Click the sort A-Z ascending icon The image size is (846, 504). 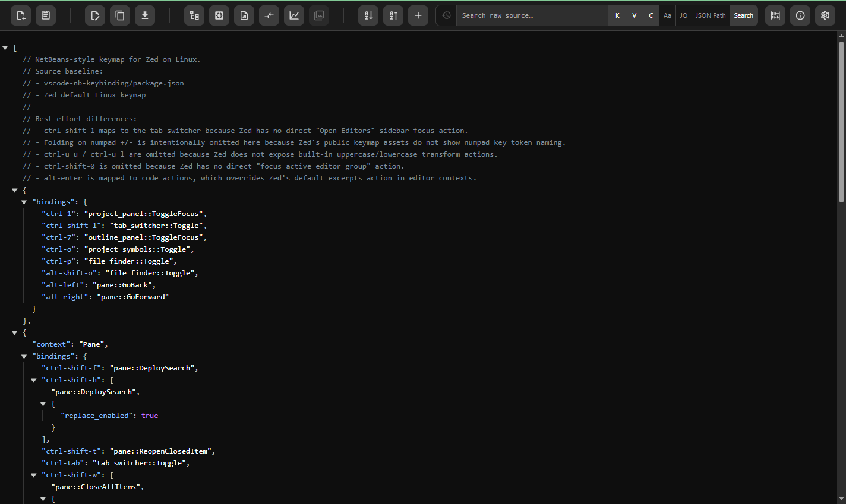pos(393,16)
